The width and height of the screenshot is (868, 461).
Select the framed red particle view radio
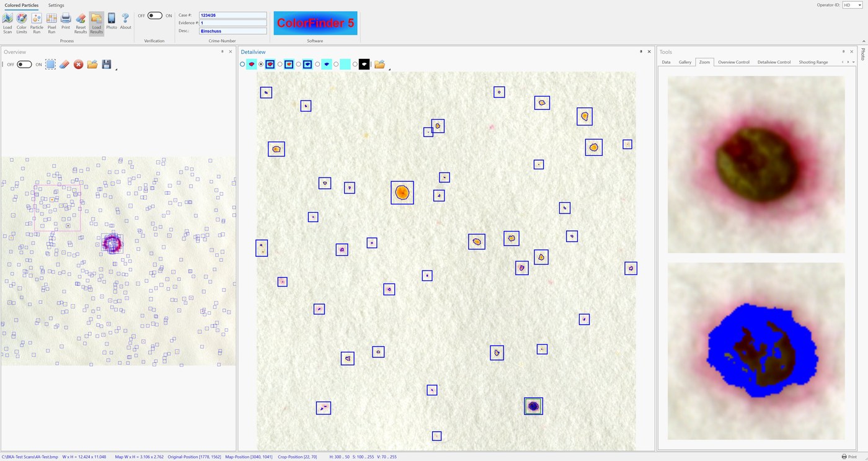(x=261, y=65)
